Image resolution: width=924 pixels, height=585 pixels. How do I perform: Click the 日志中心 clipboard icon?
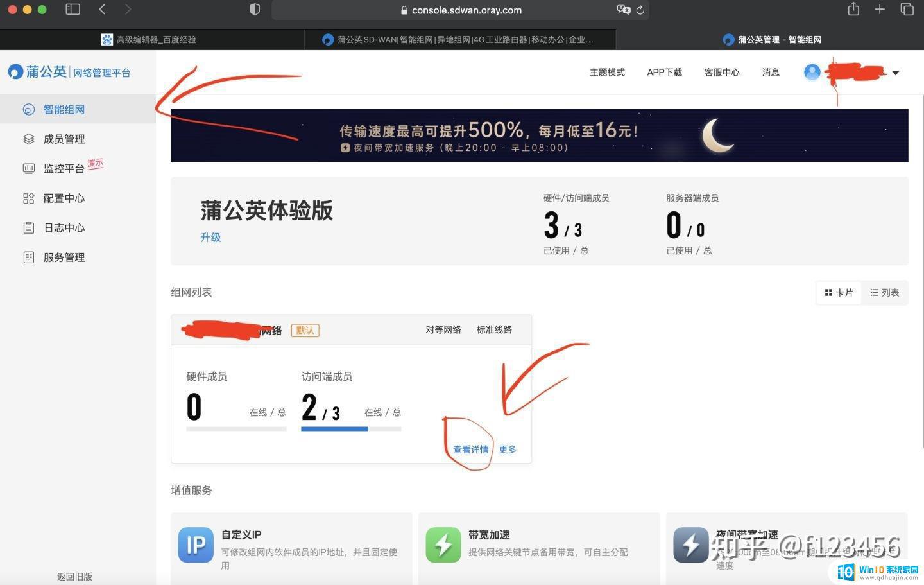pyautogui.click(x=28, y=228)
